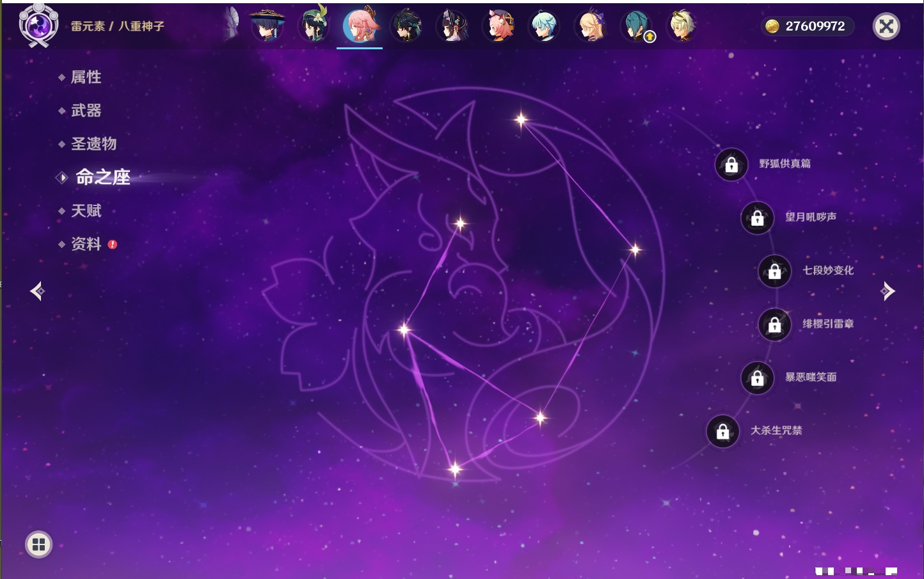The image size is (924, 579).
Task: Click the 大杀生咒禁 constellation name
Action: pos(776,431)
